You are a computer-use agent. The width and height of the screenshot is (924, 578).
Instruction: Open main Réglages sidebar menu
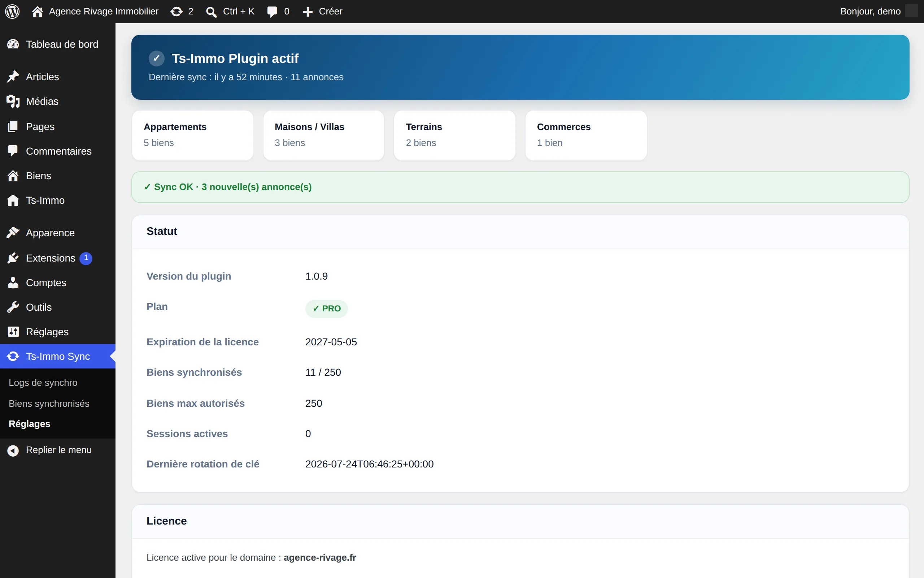click(x=58, y=332)
